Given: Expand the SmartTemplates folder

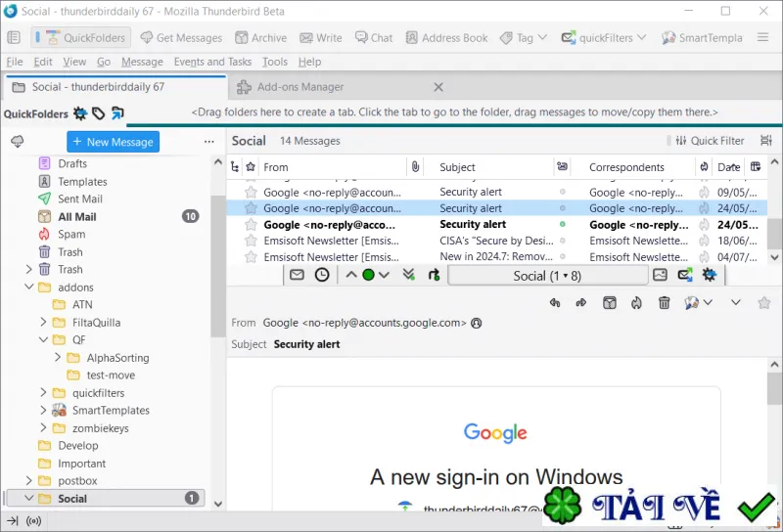Looking at the screenshot, I should [43, 410].
